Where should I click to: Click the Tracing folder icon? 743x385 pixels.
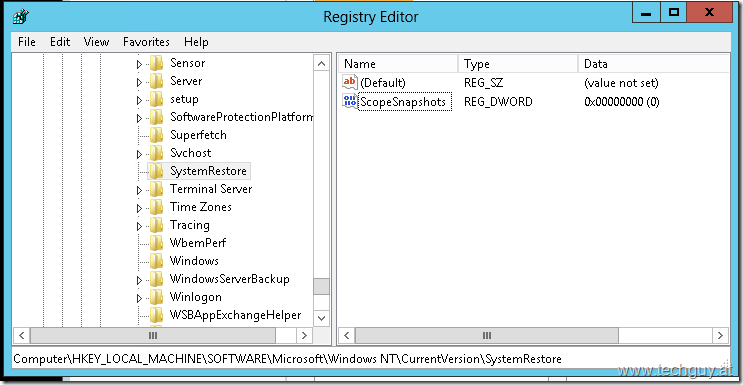coord(156,225)
